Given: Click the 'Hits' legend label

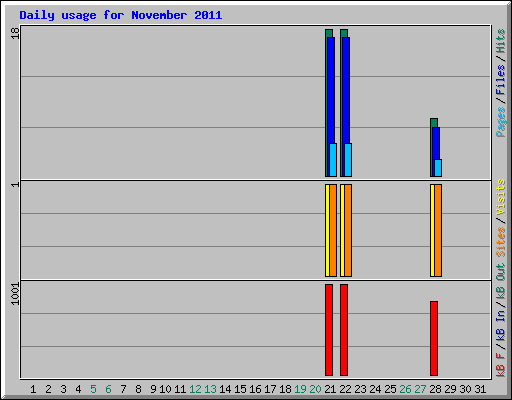Looking at the screenshot, I should tap(500, 41).
